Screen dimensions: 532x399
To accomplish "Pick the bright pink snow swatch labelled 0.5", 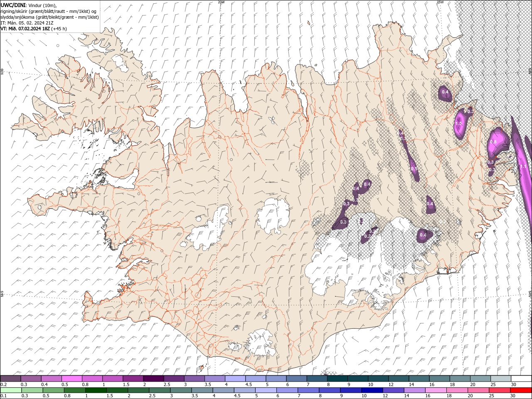I will [x=72, y=379].
